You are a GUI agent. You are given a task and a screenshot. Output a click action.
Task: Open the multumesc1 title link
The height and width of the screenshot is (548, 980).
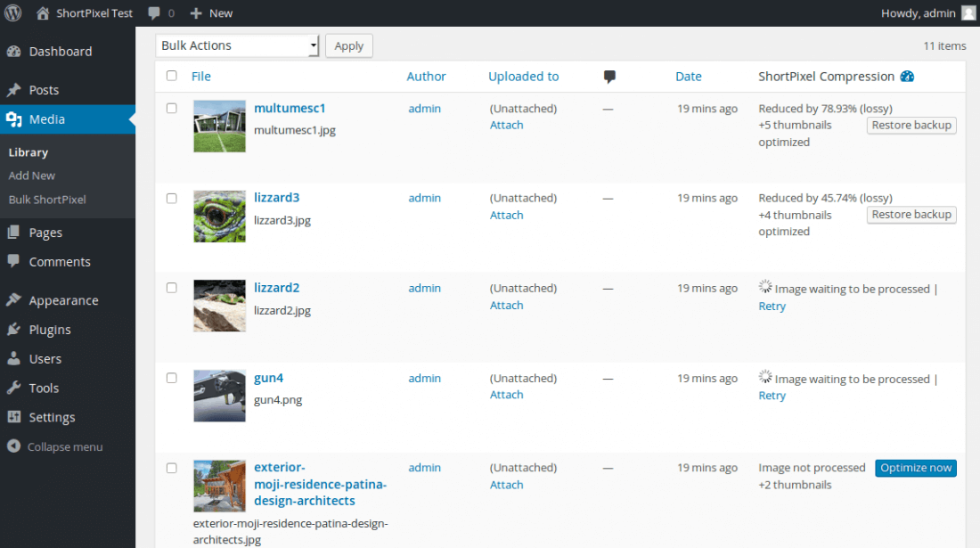pyautogui.click(x=290, y=108)
